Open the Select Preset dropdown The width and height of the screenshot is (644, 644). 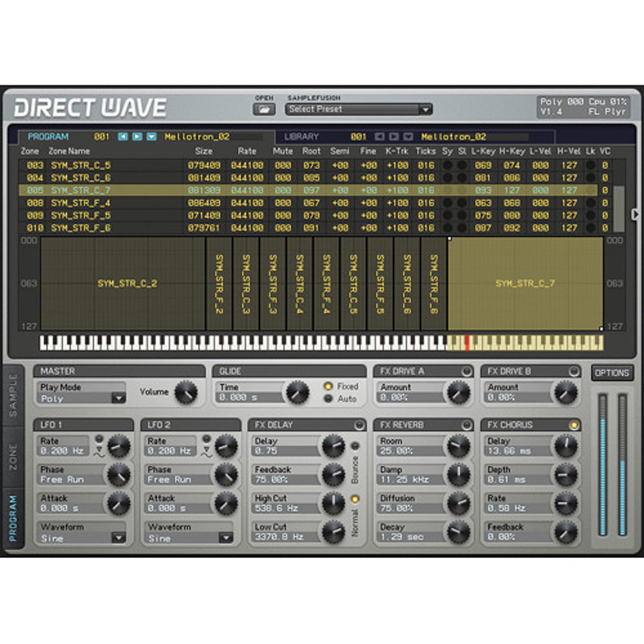(x=360, y=109)
